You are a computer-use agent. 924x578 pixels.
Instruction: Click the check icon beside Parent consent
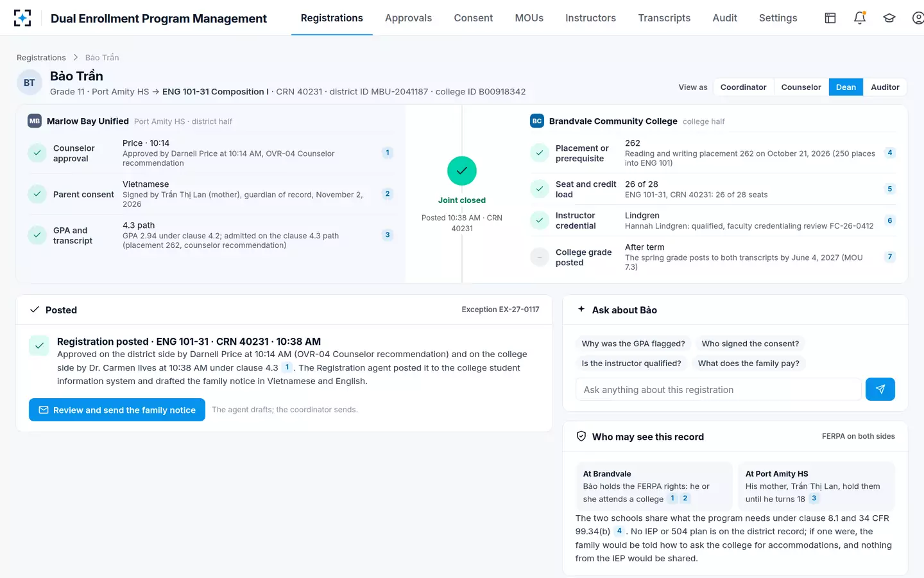[x=37, y=194]
